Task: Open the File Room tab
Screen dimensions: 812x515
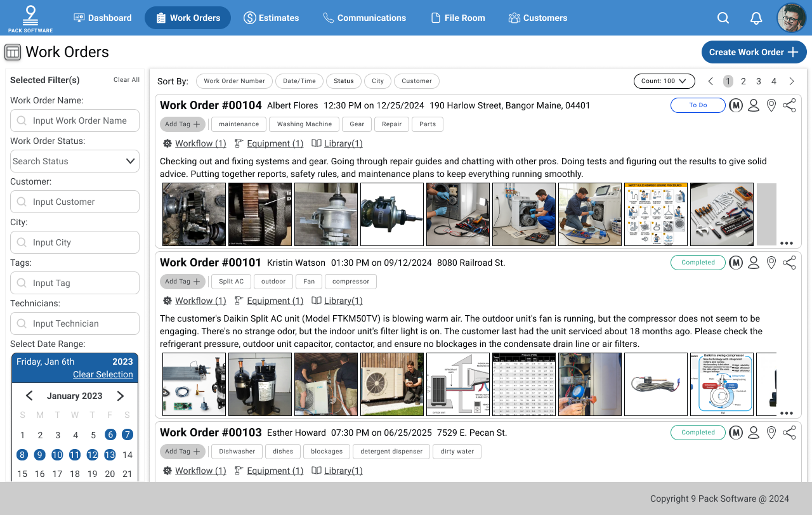Action: pyautogui.click(x=458, y=18)
